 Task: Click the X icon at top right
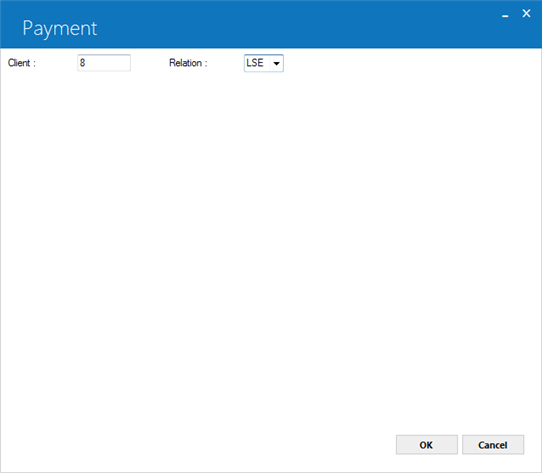tap(526, 13)
